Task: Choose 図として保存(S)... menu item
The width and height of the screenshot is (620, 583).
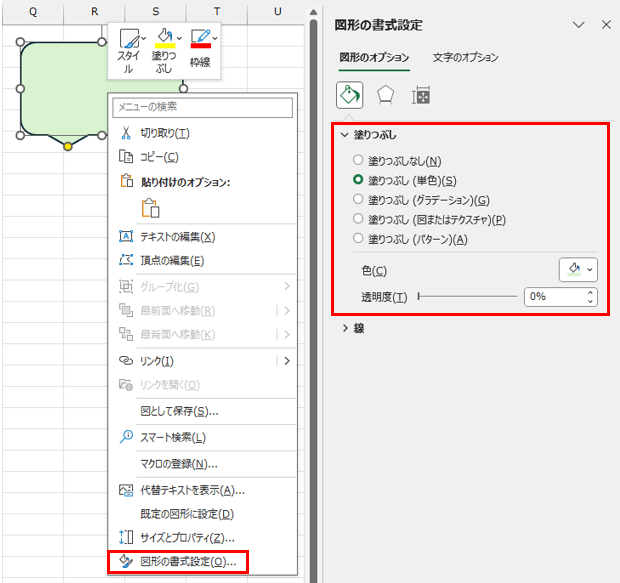Action: [202, 411]
